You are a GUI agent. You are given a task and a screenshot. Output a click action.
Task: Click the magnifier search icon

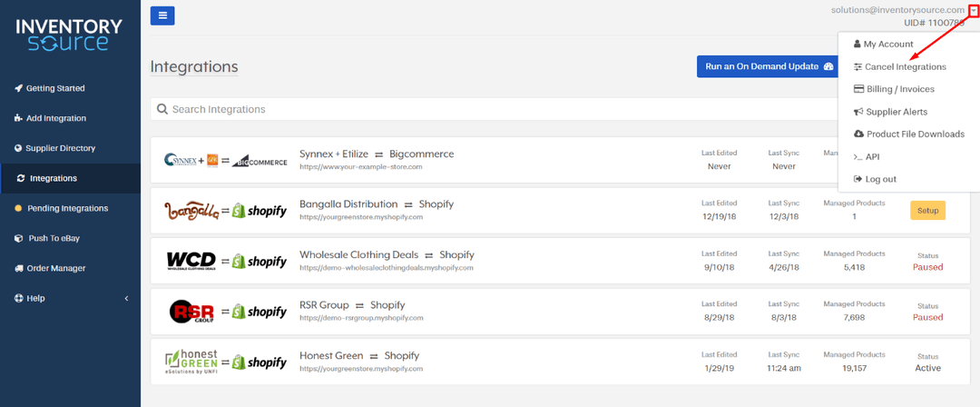162,110
